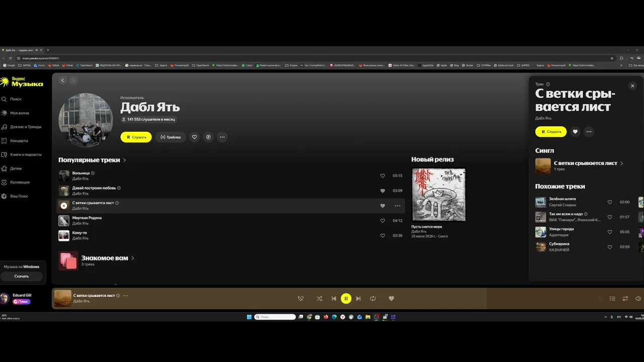Click the Windows taskbar search box
Viewport: 644px width, 362px height.
point(275,317)
